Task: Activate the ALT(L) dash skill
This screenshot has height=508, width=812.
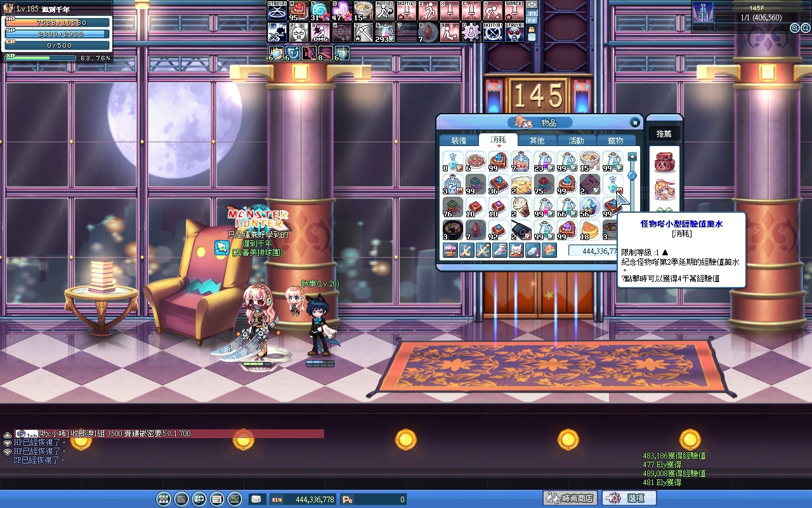Action: tap(384, 11)
